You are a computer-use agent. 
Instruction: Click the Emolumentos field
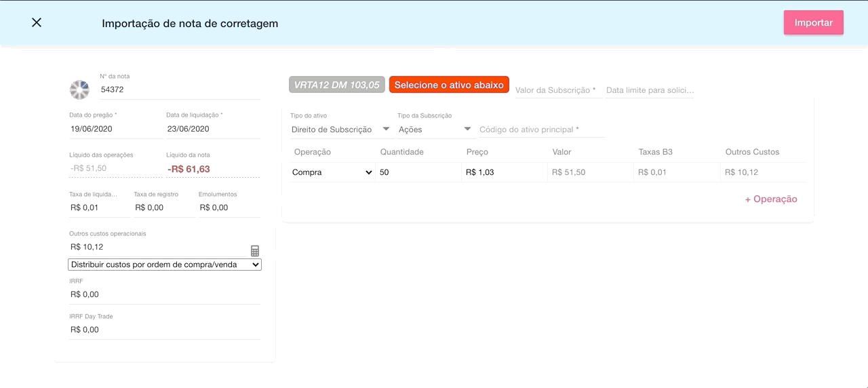tap(229, 208)
